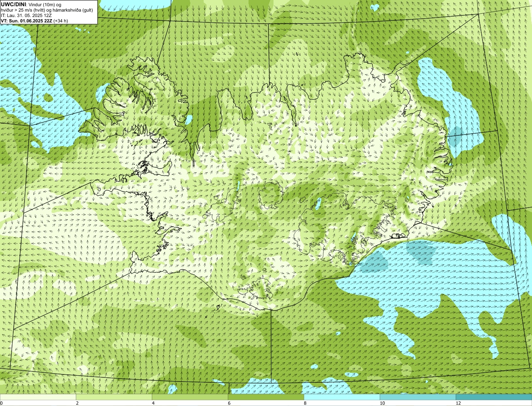Click the text 'hviður > 25 m/s (hvítt)' line
This screenshot has height=406, width=532.
coord(47,10)
